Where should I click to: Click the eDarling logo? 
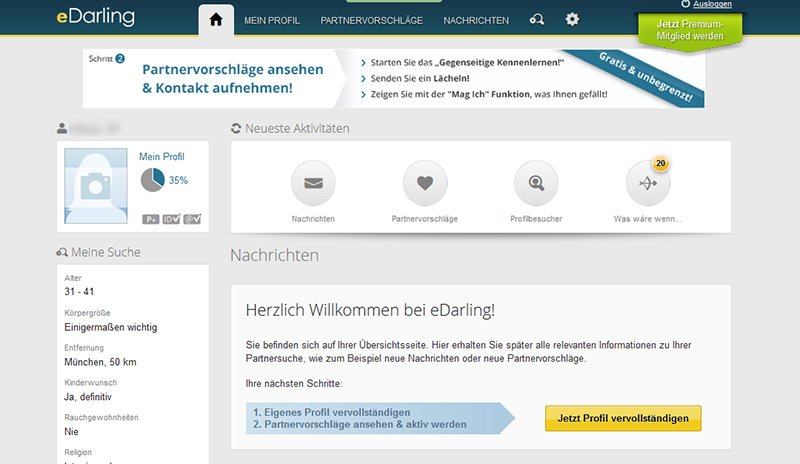coord(96,16)
